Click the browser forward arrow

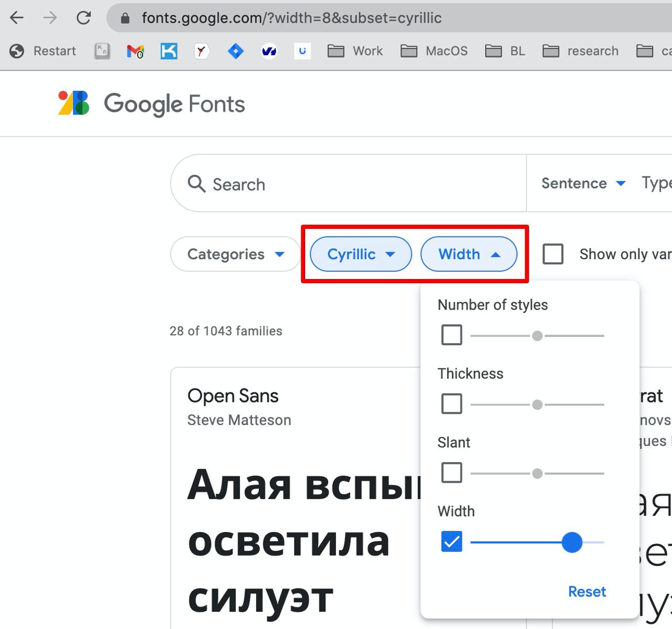pyautogui.click(x=50, y=18)
